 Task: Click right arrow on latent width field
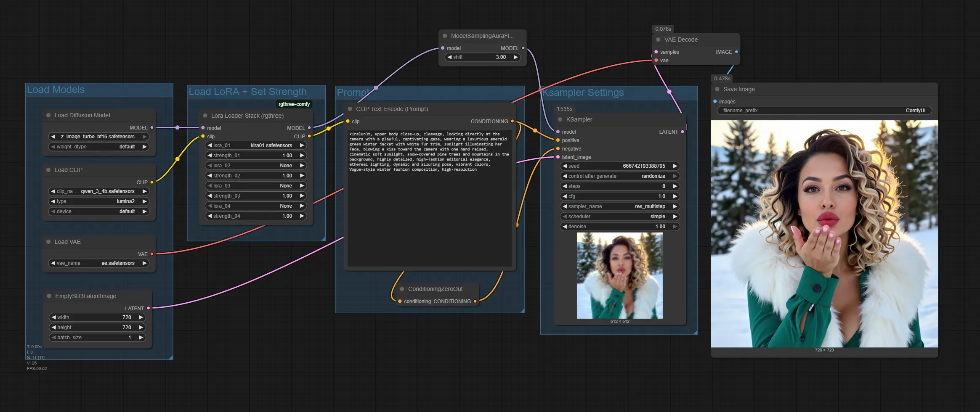pyautogui.click(x=141, y=317)
